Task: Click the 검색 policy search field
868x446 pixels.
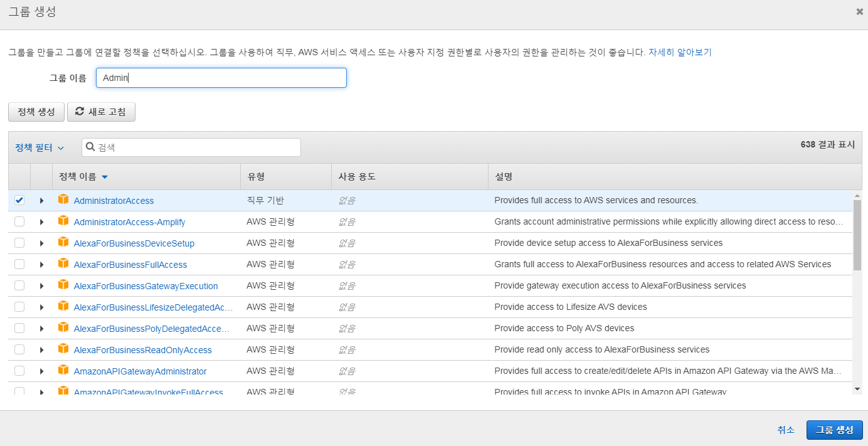Action: 191,147
